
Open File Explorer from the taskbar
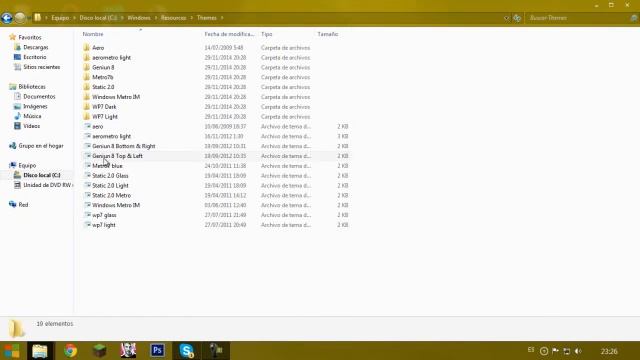[x=40, y=351]
